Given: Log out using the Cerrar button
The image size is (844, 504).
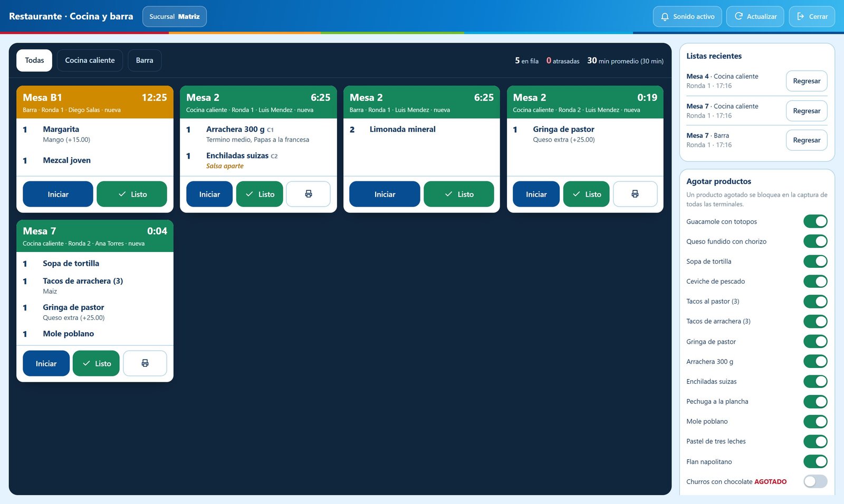Looking at the screenshot, I should (x=812, y=16).
